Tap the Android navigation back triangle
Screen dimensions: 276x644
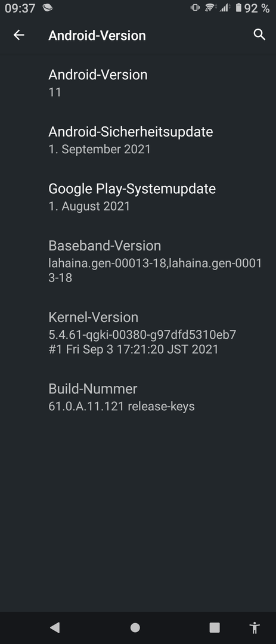click(55, 627)
